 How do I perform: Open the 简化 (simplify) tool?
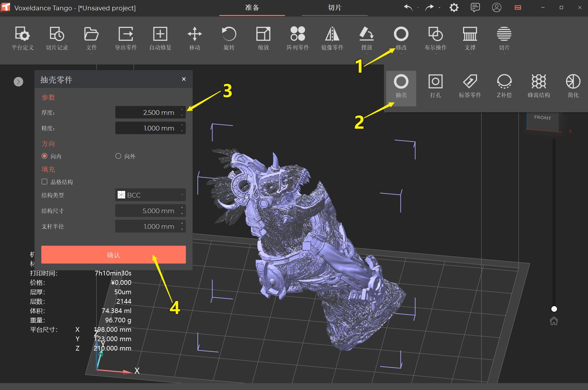(x=573, y=86)
